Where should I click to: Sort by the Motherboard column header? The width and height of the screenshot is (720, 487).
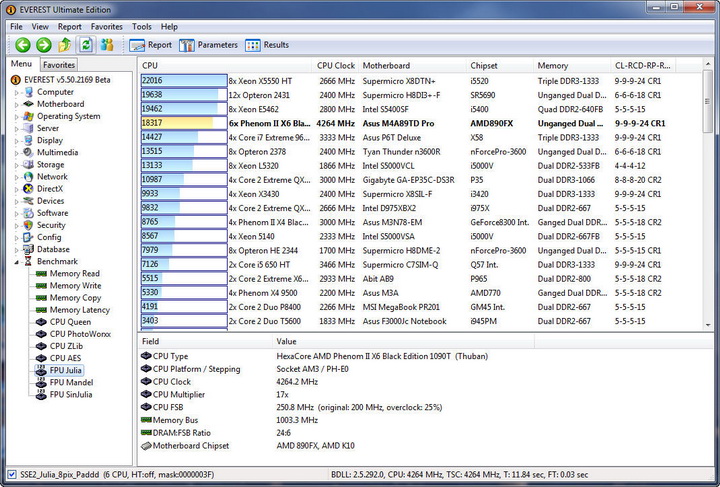(412, 66)
